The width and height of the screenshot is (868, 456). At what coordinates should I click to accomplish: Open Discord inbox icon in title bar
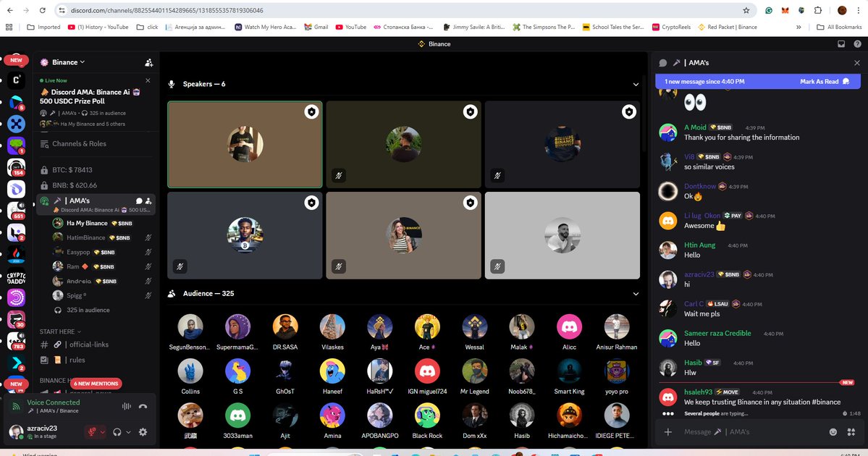point(841,44)
